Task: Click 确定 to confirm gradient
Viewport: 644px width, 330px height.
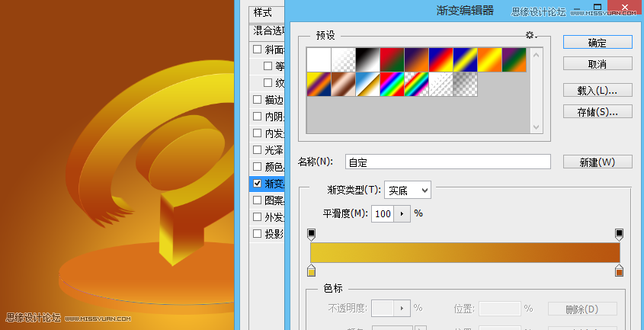Action: [x=598, y=42]
